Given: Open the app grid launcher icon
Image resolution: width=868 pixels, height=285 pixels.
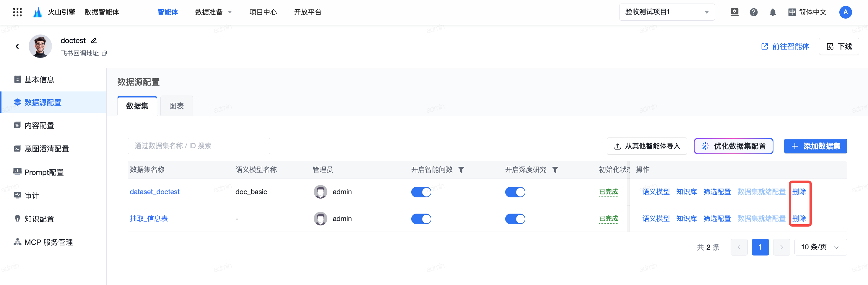Looking at the screenshot, I should (17, 12).
